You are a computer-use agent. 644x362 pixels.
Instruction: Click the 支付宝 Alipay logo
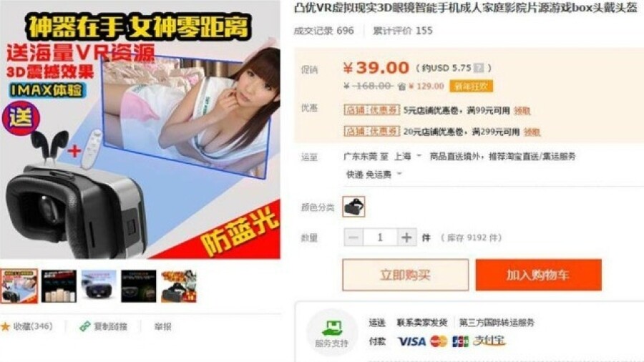489,341
